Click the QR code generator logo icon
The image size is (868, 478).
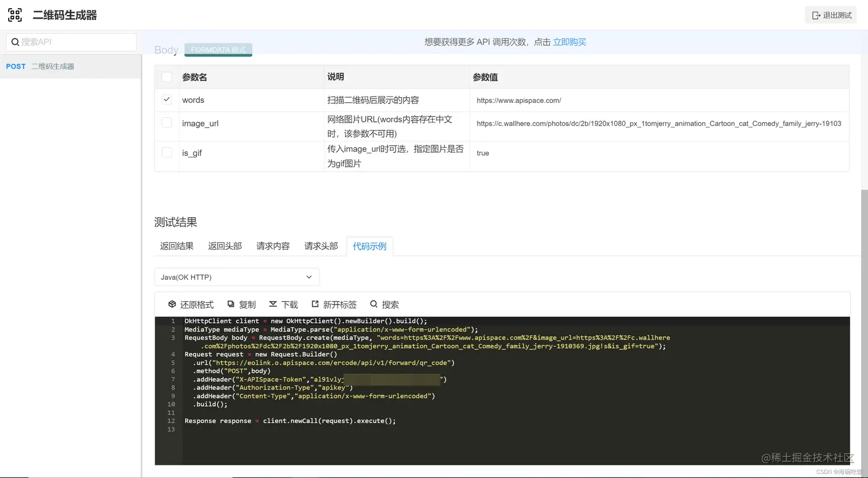coord(15,15)
